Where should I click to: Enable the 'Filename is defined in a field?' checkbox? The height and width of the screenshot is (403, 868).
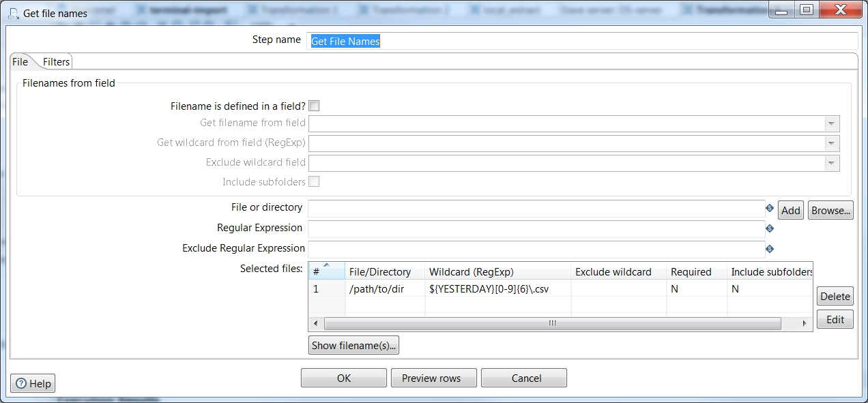(314, 106)
